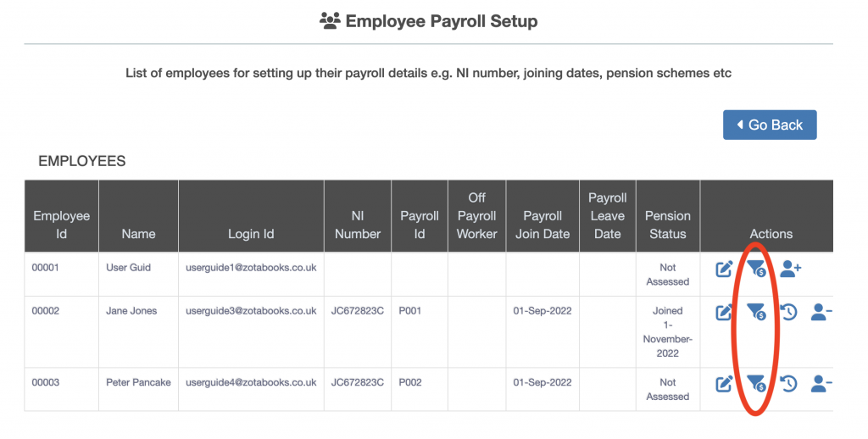Viewport: 868px width, 439px height.
Task: Click the funnel-dollar icon for Jane Jones
Action: (x=756, y=313)
